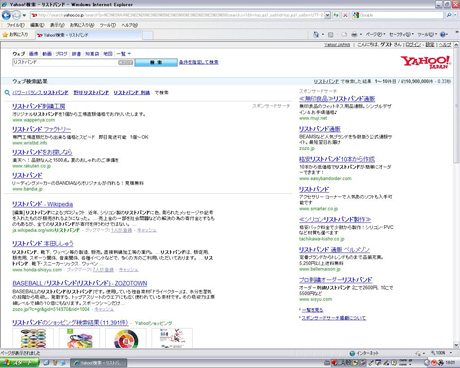Click the taskbar clock
Screen dimensions: 460x368
coord(450,363)
